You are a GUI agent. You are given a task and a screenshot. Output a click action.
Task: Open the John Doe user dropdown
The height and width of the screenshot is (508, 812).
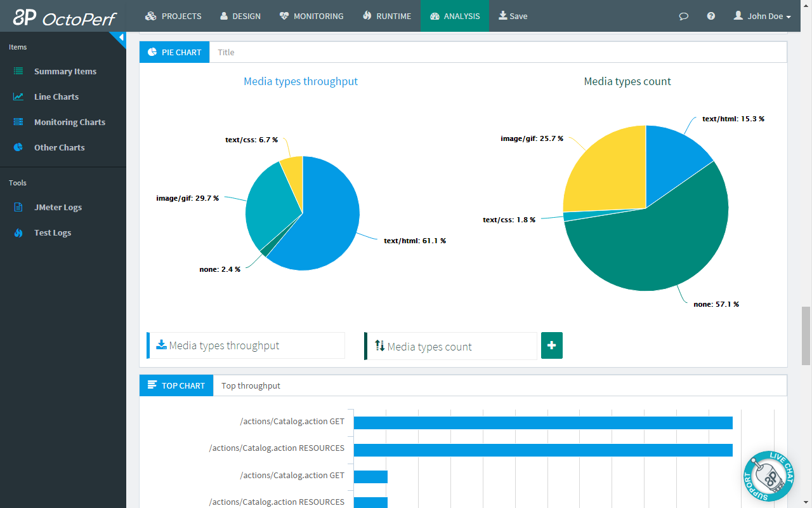[x=762, y=17]
